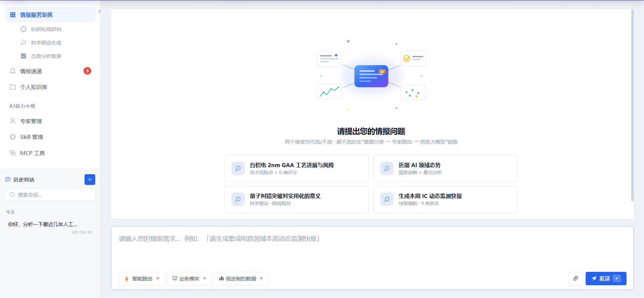Click the 请输入您的情报需求 text area
Image resolution: width=644 pixels, height=298 pixels.
pos(372,248)
